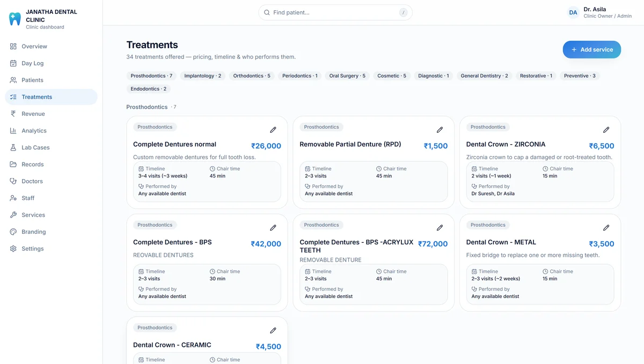Click the Chair time clock icon in ZIRCONIA card
Image resolution: width=644 pixels, height=364 pixels.
546,169
